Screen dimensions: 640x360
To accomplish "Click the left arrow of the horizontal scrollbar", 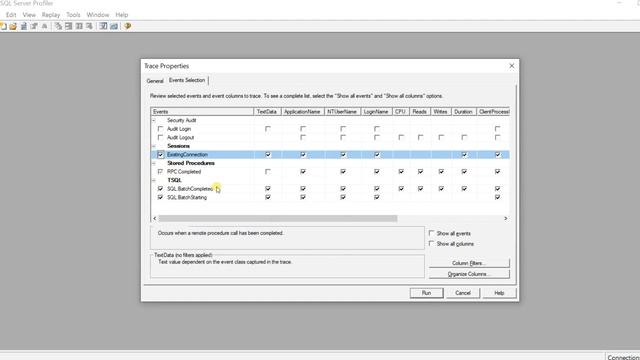I will (x=154, y=218).
